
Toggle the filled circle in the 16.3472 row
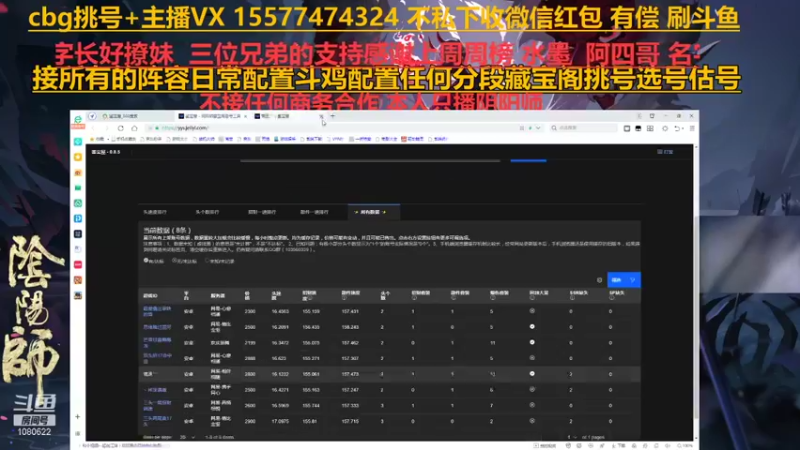[x=532, y=342]
